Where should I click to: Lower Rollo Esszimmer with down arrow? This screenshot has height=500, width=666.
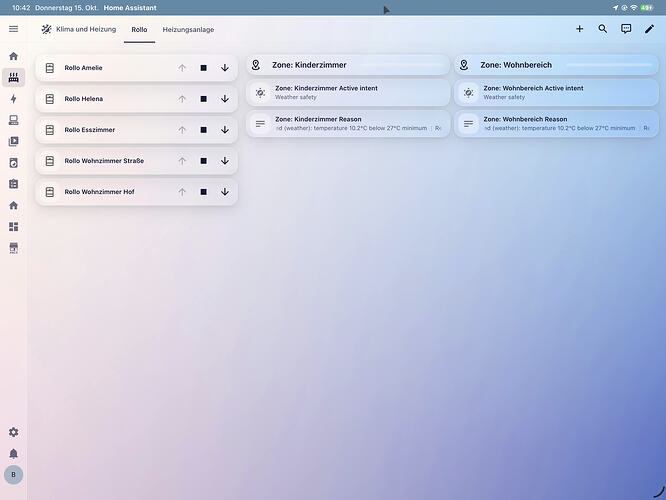click(225, 130)
